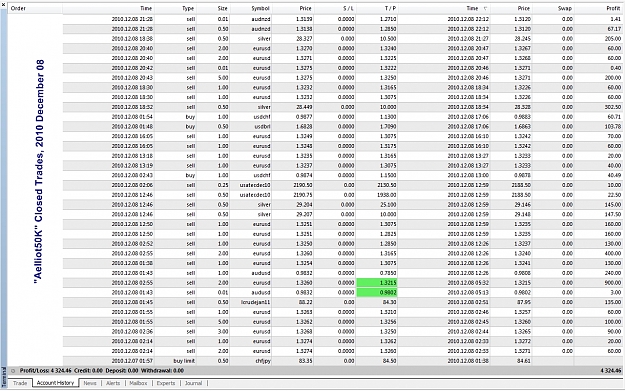Select the profit cell 22.50

point(614,195)
